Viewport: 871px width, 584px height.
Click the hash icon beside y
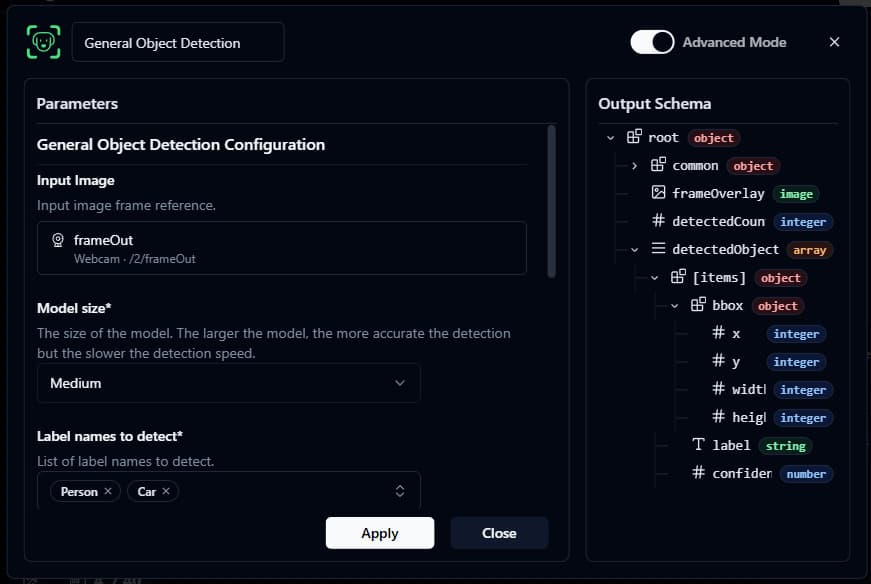point(718,361)
